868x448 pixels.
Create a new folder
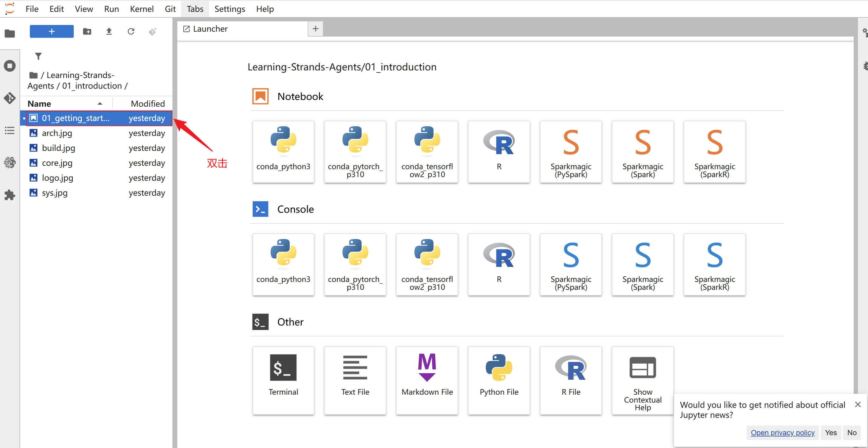tap(87, 31)
